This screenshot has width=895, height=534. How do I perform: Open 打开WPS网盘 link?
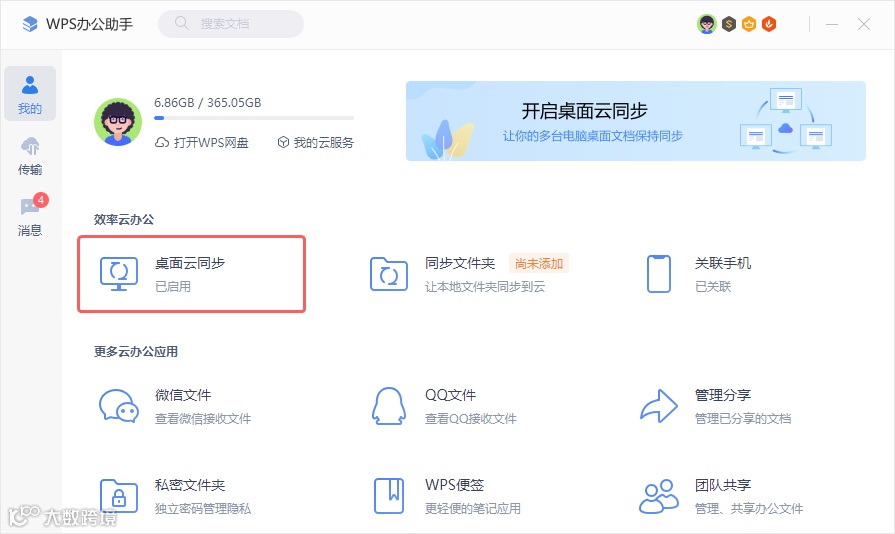point(202,143)
